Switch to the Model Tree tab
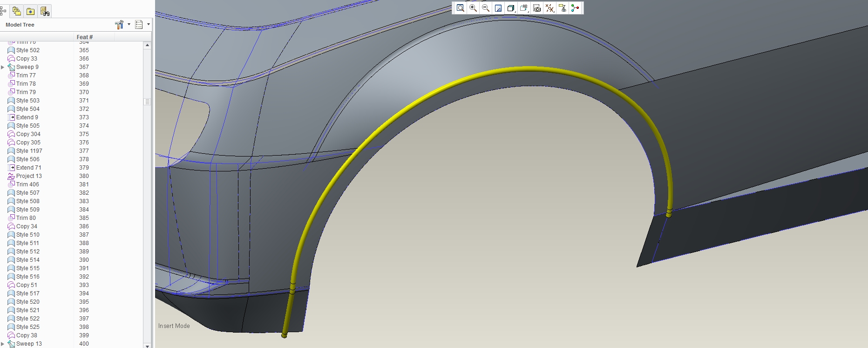 3,11
